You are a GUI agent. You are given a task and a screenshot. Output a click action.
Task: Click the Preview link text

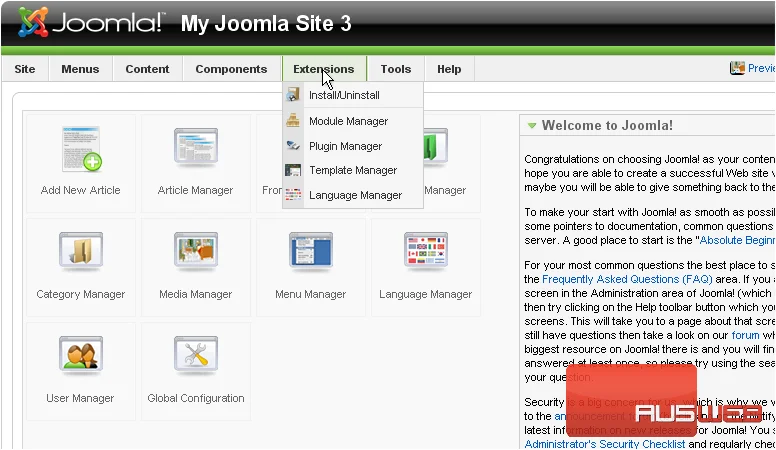point(762,68)
